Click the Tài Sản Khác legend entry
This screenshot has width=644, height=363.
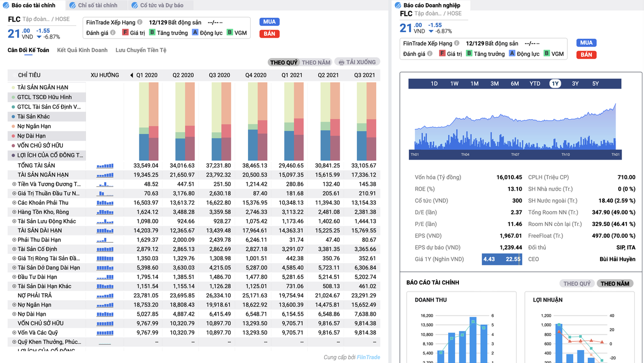pos(33,117)
